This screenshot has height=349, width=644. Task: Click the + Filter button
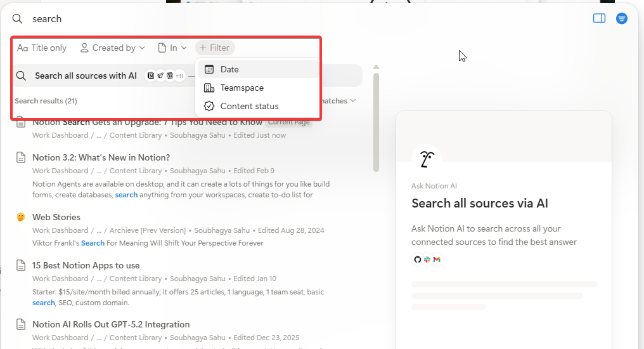tap(215, 48)
